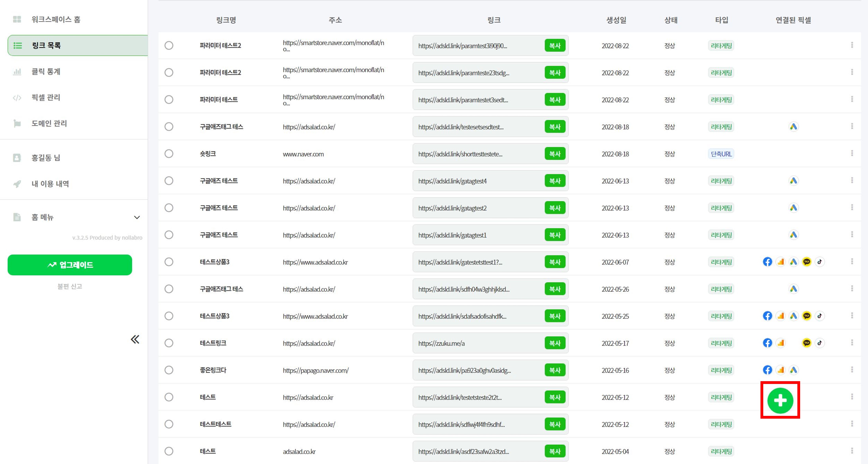This screenshot has height=464, width=868.
Task: Click the gatagtest4 link field
Action: (490, 181)
